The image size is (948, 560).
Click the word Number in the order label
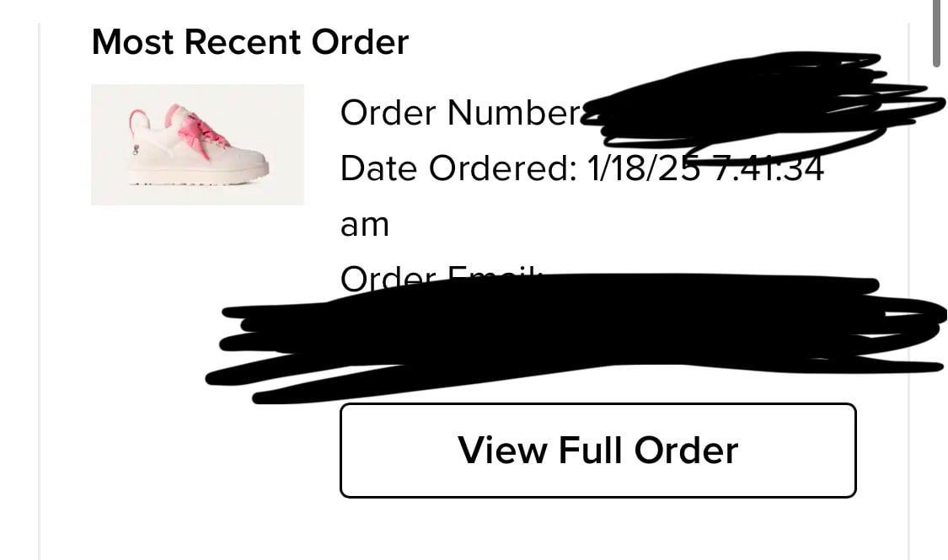pyautogui.click(x=514, y=112)
